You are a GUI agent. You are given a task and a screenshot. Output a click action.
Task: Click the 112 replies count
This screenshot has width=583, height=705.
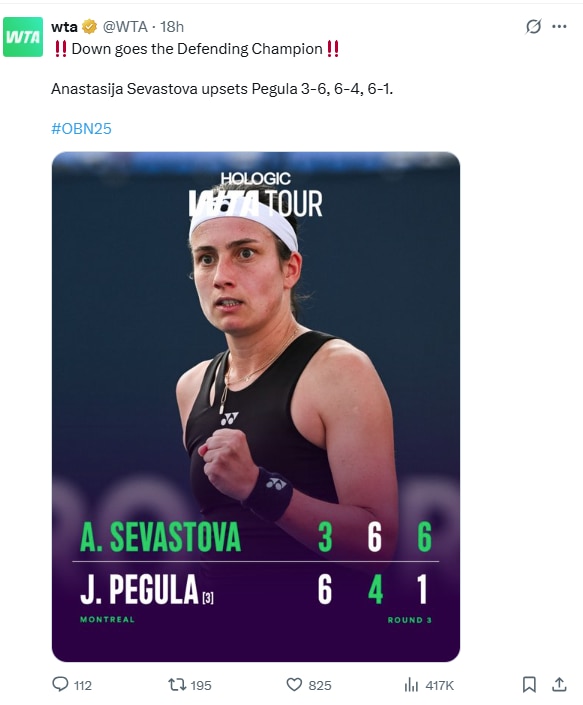[x=83, y=685]
